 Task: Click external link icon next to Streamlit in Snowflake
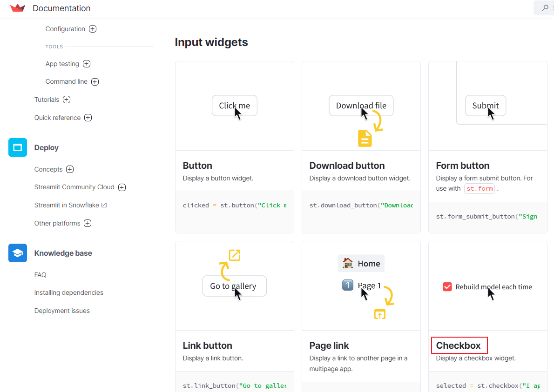tap(104, 205)
